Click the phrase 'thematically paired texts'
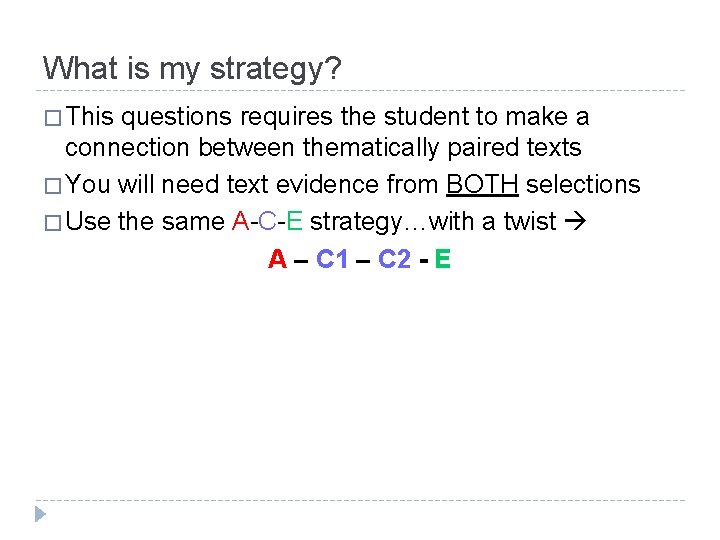This screenshot has width=720, height=540. tap(442, 148)
